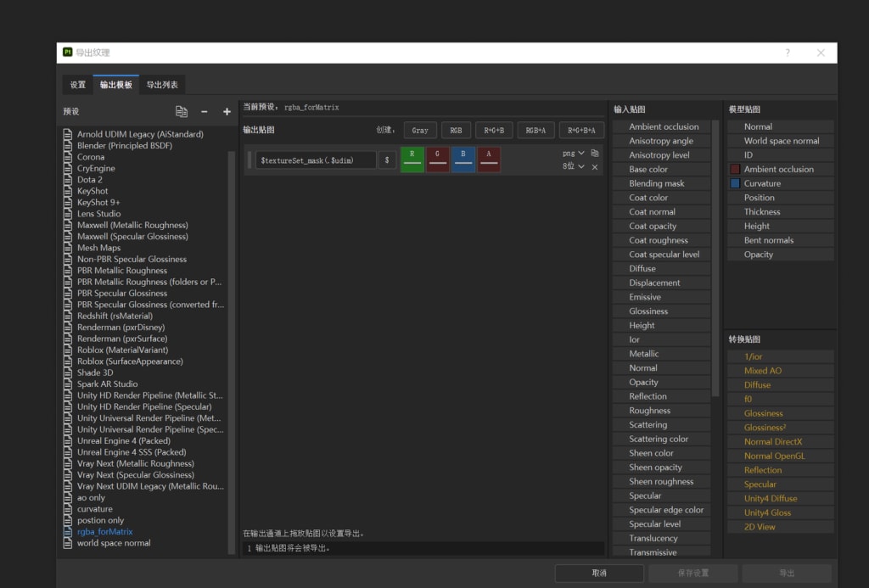Image resolution: width=869 pixels, height=588 pixels.
Task: Create an RGB+A output map
Action: tap(535, 130)
